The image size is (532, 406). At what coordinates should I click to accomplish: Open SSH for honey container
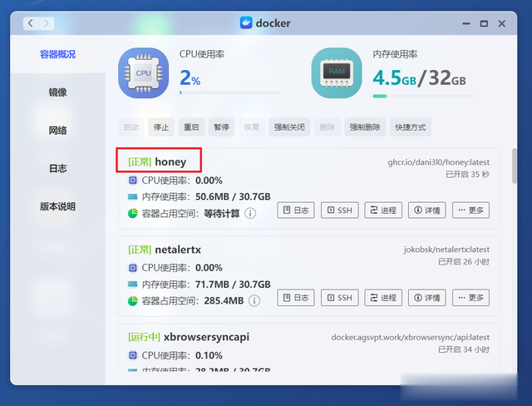tap(340, 210)
